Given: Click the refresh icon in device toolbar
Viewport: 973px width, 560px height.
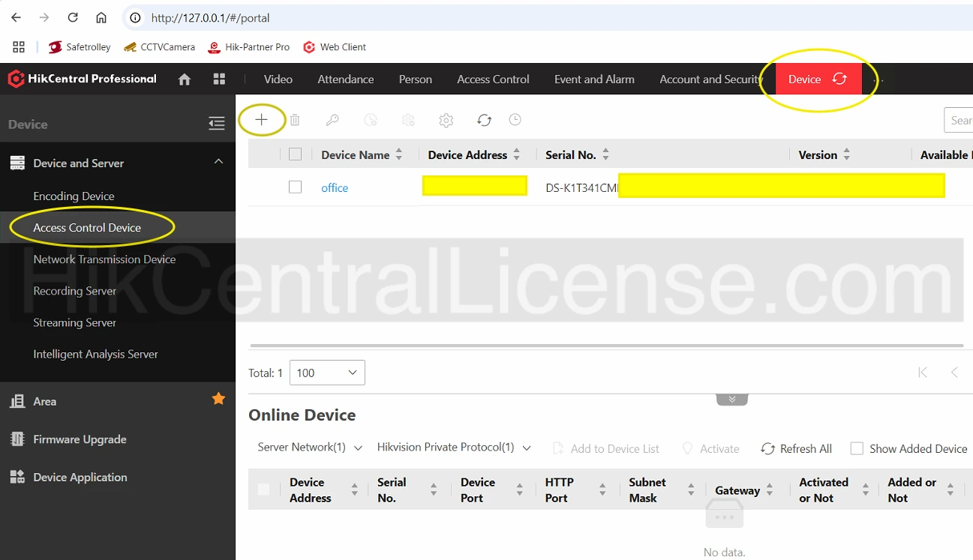Looking at the screenshot, I should click(x=485, y=120).
